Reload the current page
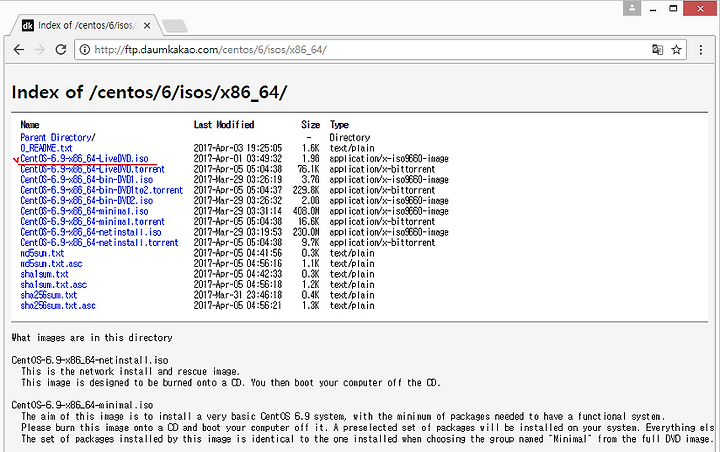The image size is (720, 452). tap(61, 50)
